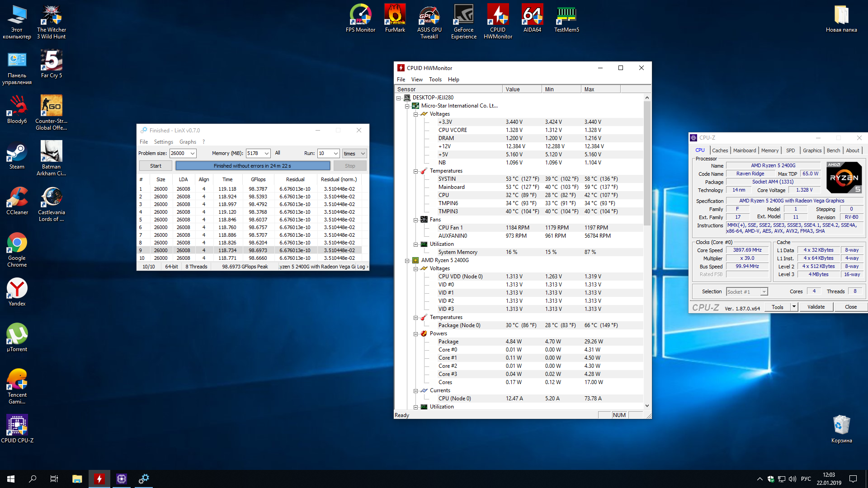Collapse the AMD Ryzen 5 2400G node
Screen dimensions: 868x488
click(x=407, y=260)
